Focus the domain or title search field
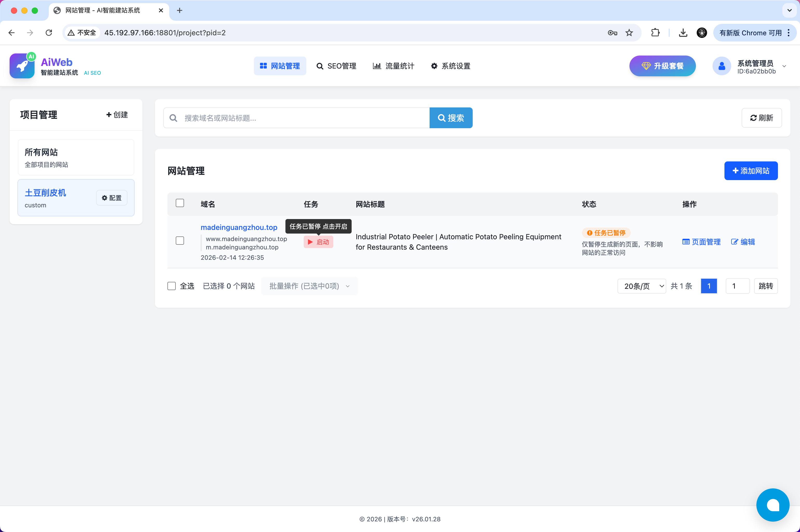The image size is (800, 532). pyautogui.click(x=304, y=118)
